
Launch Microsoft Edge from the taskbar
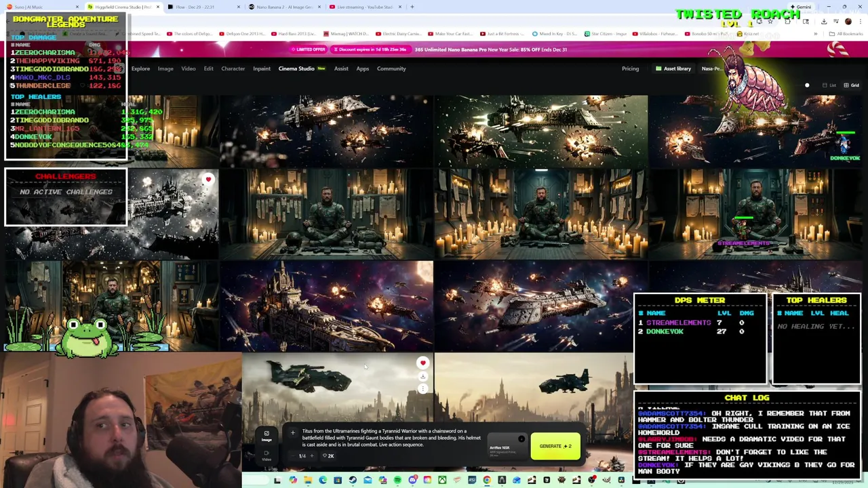click(323, 481)
